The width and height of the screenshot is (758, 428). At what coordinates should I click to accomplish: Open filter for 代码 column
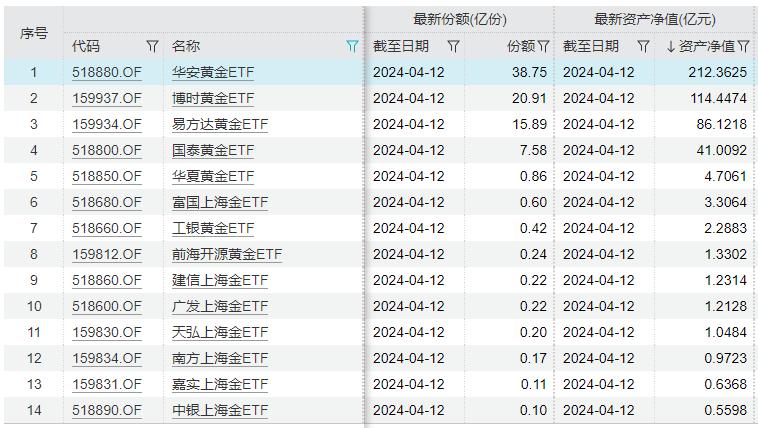click(x=152, y=46)
